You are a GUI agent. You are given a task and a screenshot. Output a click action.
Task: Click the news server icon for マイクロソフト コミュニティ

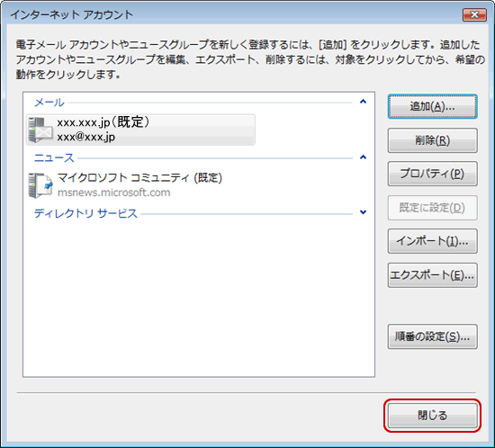40,185
